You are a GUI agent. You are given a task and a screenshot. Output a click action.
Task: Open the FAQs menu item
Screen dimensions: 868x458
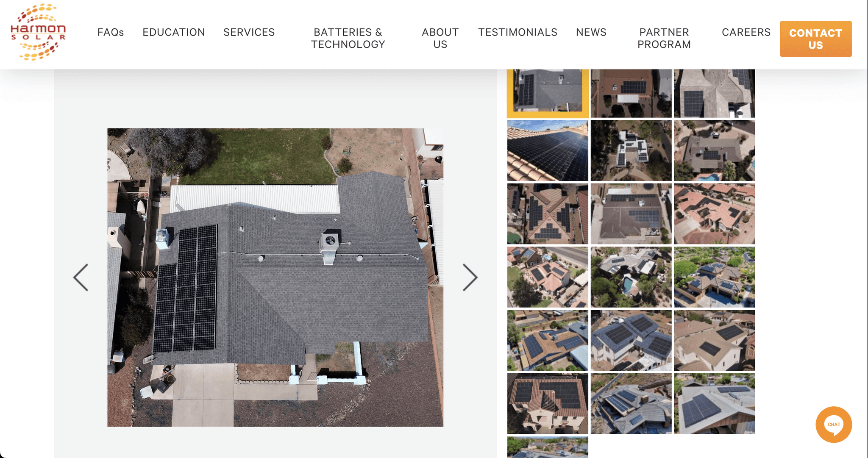point(111,32)
